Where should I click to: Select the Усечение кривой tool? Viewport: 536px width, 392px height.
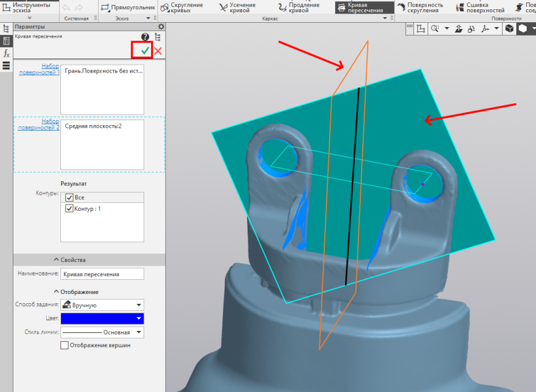[238, 7]
